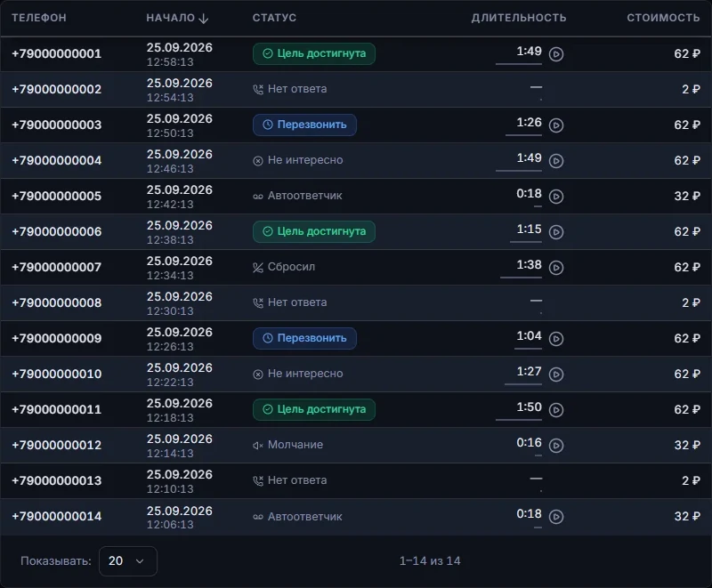Select phone number +79000000013
The width and height of the screenshot is (712, 588).
point(57,480)
